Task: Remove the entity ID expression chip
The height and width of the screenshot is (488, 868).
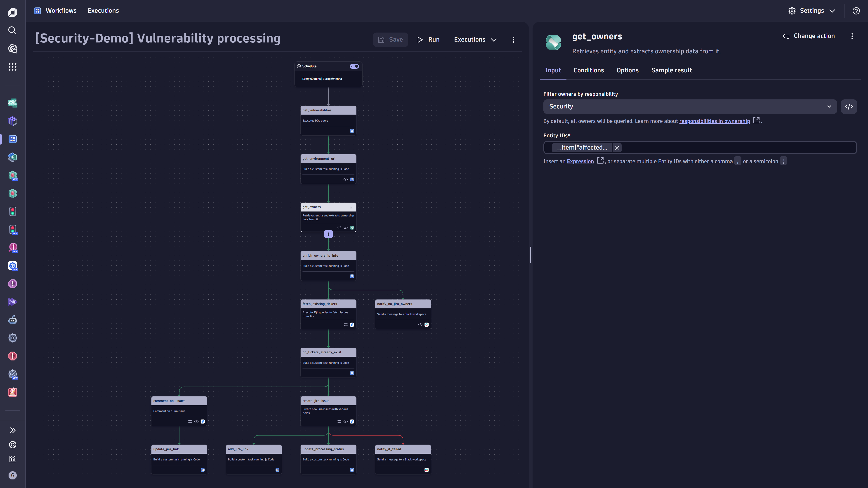Action: pyautogui.click(x=617, y=148)
